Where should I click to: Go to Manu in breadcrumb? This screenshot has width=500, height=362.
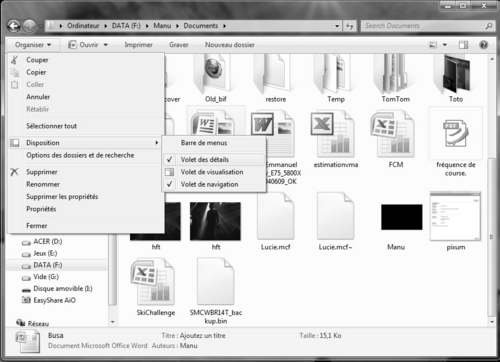[x=162, y=26]
